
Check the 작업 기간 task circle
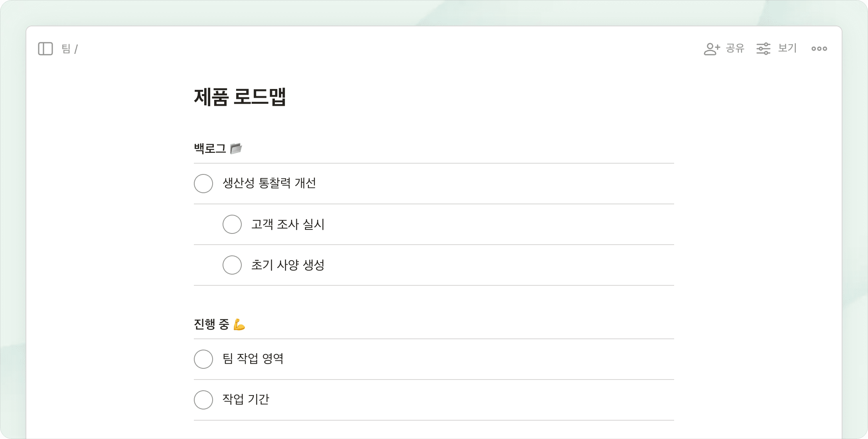click(203, 400)
